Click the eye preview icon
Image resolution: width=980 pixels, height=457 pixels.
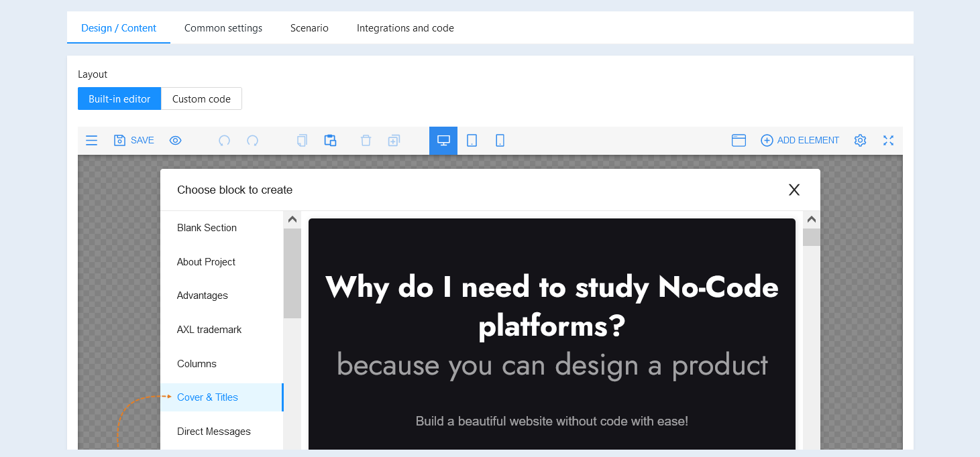(176, 141)
